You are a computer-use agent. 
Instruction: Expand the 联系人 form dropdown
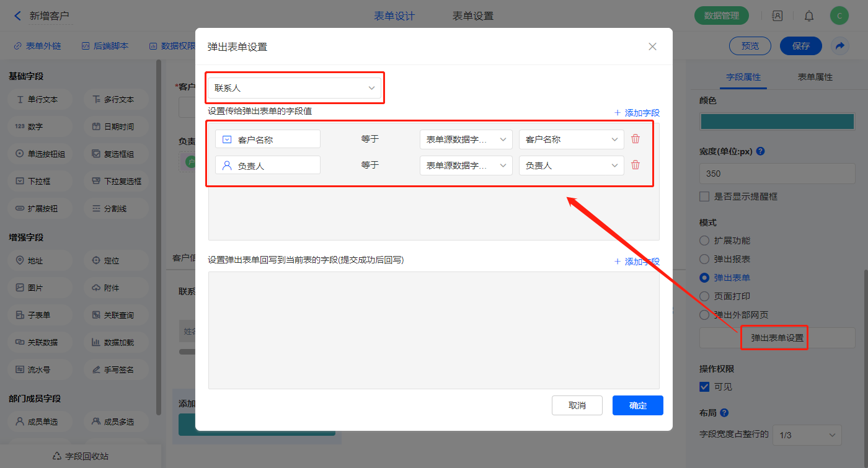pyautogui.click(x=294, y=88)
